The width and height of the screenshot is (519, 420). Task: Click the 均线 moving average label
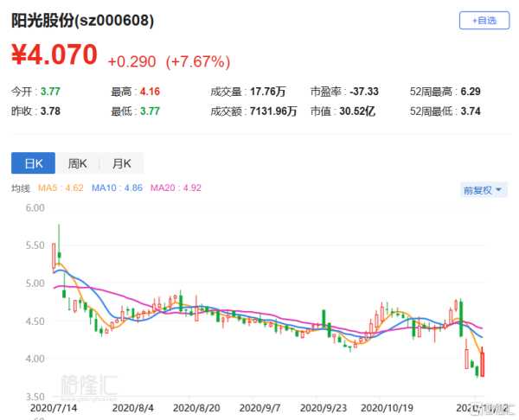20,188
